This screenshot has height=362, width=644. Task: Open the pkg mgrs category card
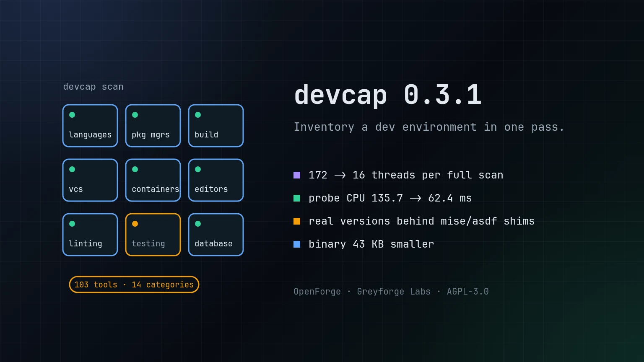pyautogui.click(x=153, y=126)
